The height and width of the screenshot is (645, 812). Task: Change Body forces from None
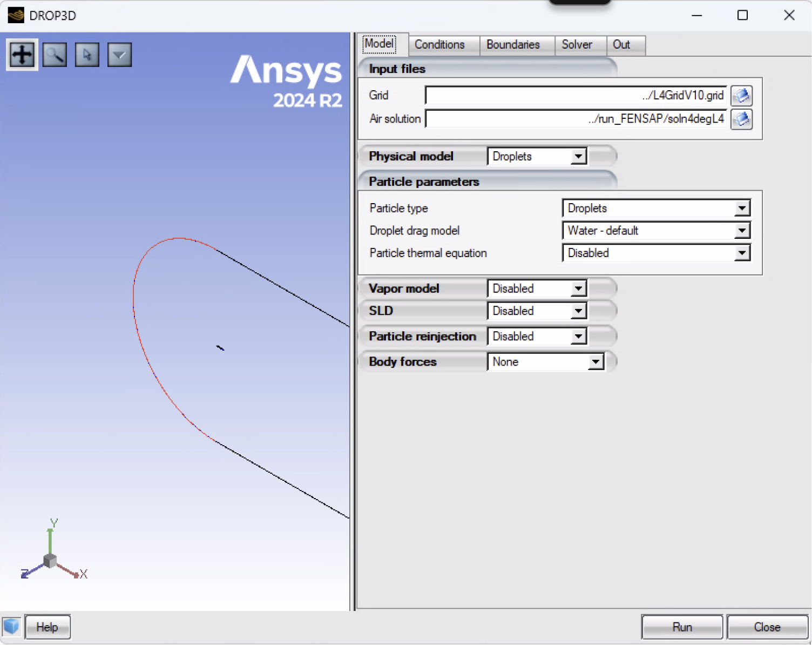pos(596,362)
